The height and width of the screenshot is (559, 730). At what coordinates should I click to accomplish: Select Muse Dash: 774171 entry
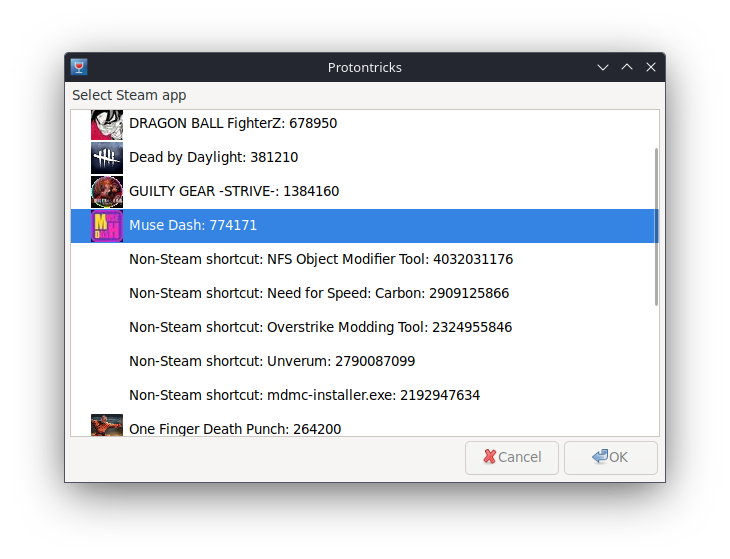[365, 226]
